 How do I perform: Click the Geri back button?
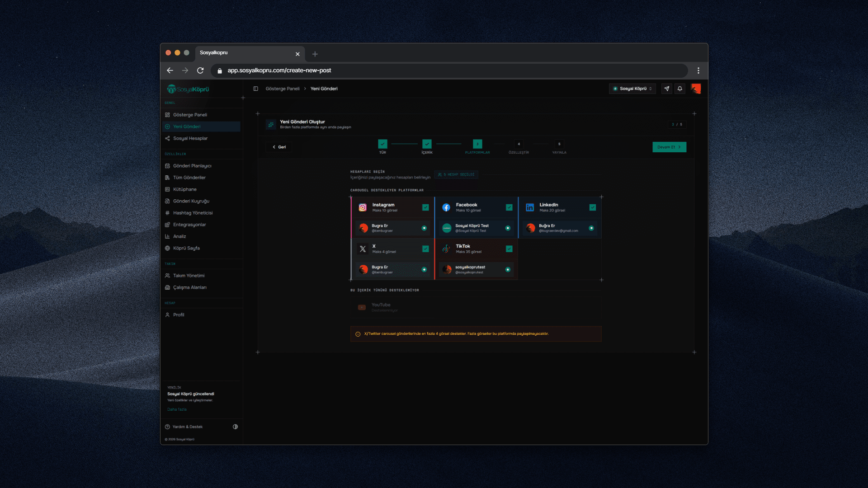(x=279, y=147)
